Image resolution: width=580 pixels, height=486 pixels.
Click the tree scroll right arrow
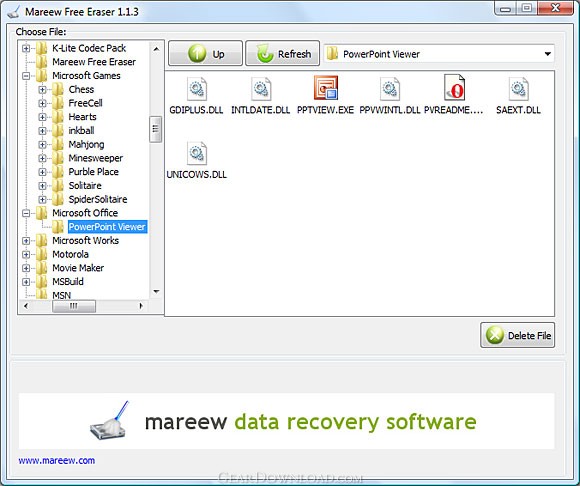141,306
